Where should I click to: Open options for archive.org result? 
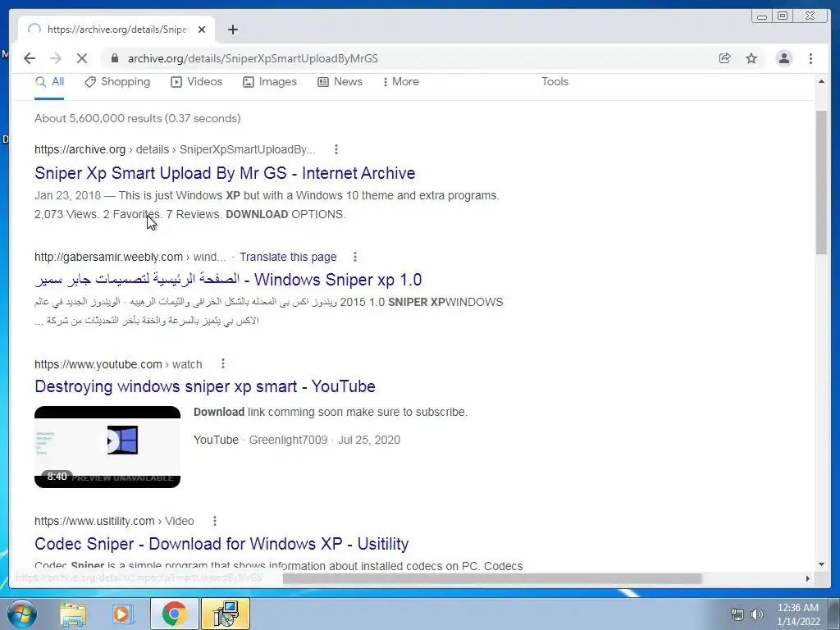[x=336, y=149]
